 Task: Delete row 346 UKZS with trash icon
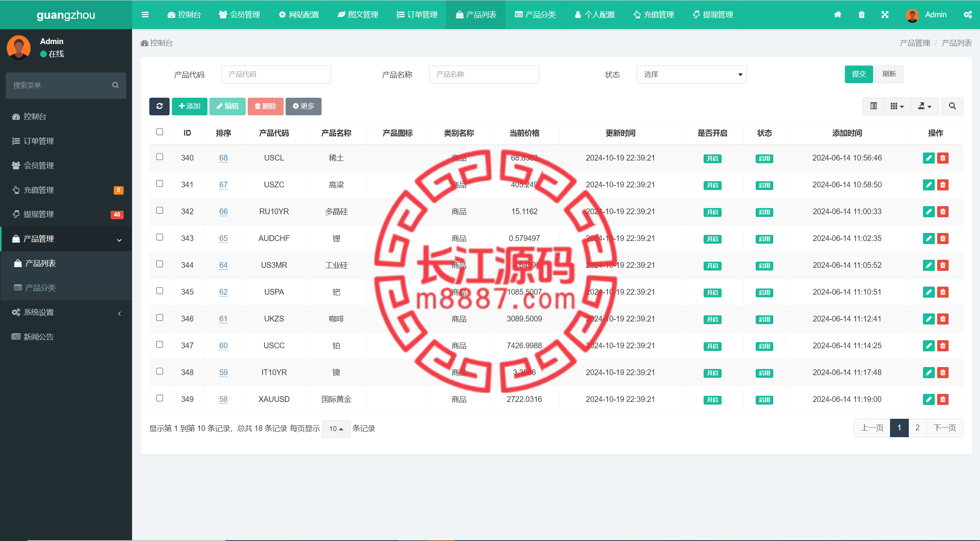[x=942, y=319]
